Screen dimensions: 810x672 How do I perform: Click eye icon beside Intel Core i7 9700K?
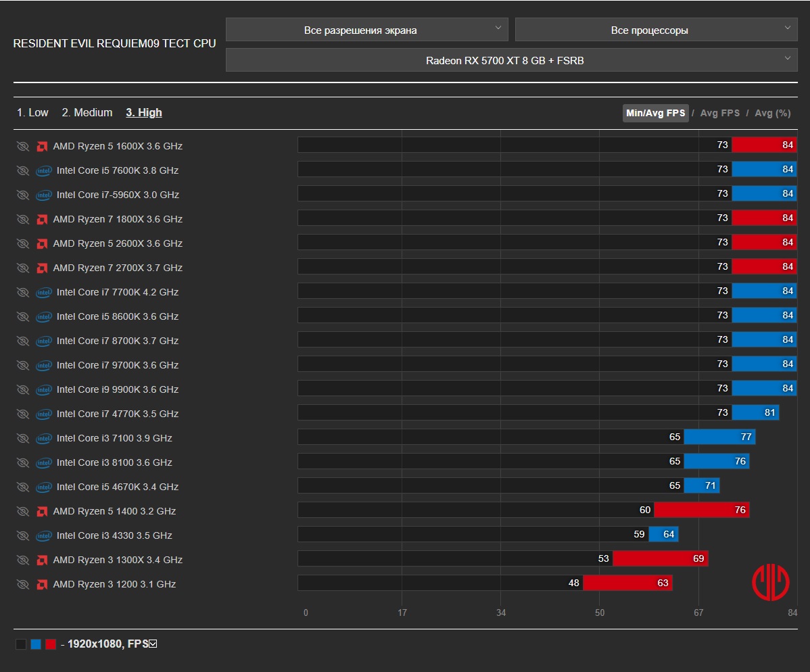[23, 365]
